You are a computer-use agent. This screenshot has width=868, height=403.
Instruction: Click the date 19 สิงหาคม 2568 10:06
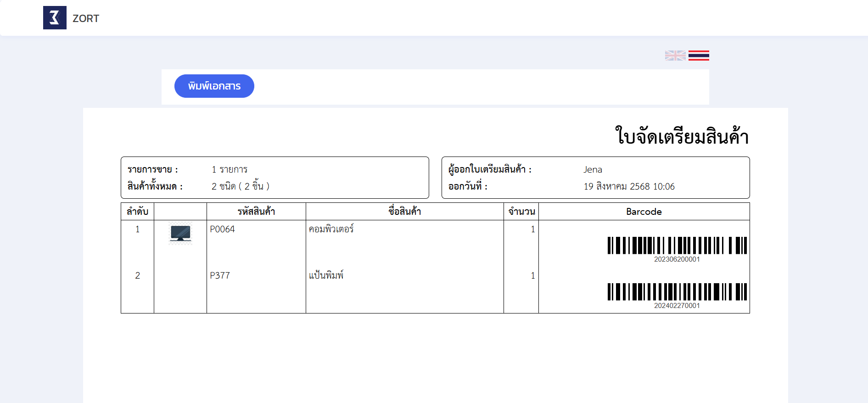629,186
